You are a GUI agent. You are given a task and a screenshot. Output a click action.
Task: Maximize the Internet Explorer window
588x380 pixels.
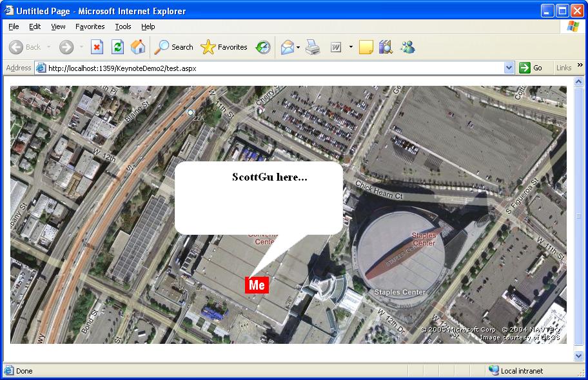click(562, 10)
